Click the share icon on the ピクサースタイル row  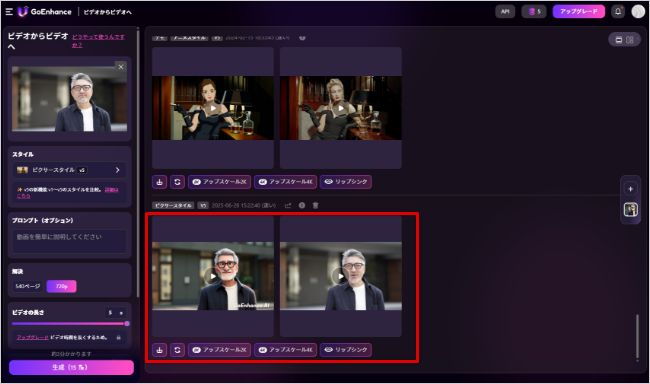pos(288,205)
